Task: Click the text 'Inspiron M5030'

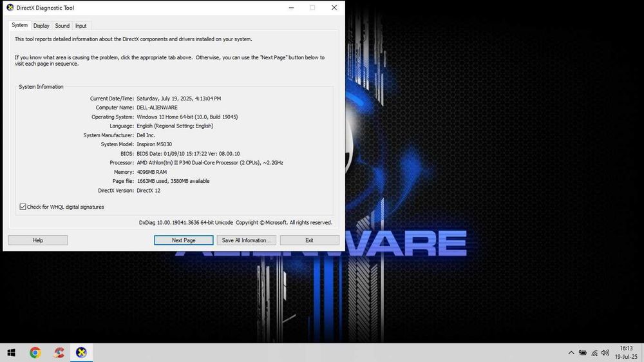Action: 154,144
